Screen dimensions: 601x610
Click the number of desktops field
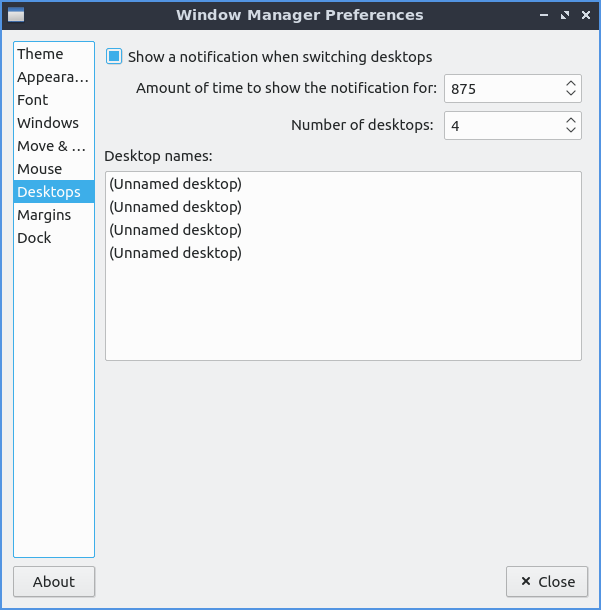coord(500,126)
